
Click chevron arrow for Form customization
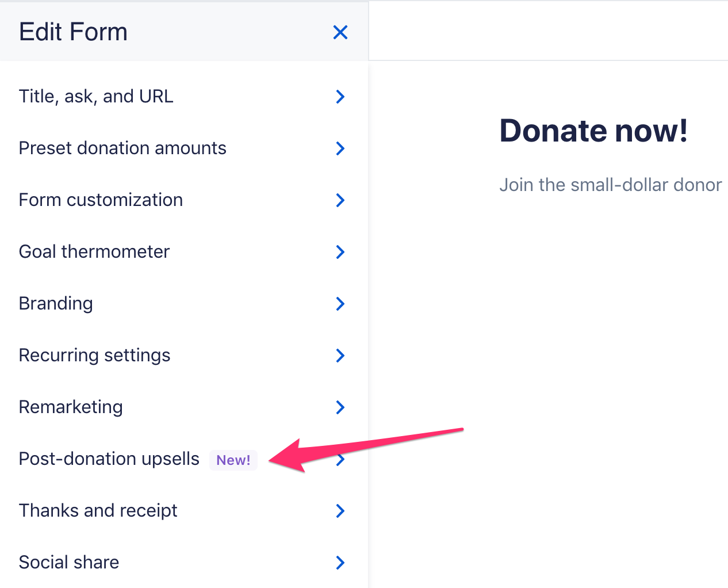340,200
